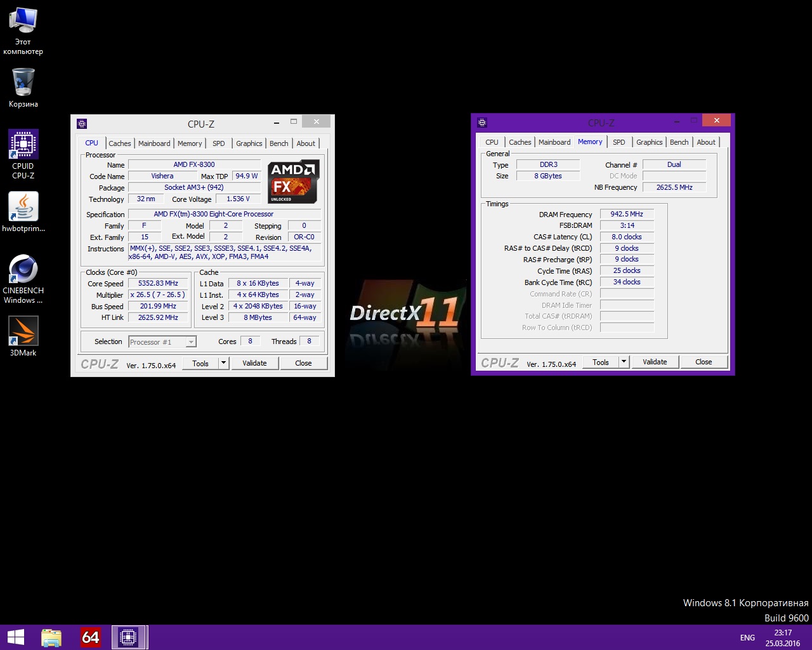
Task: Click the Bus Speed value '201.99 MHz'
Action: click(158, 306)
